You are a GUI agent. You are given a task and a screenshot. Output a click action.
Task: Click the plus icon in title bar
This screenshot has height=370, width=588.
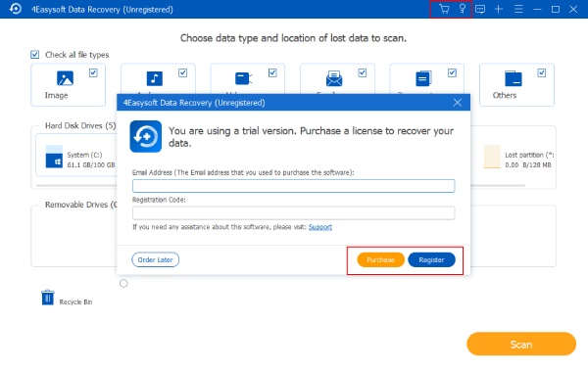coord(499,9)
